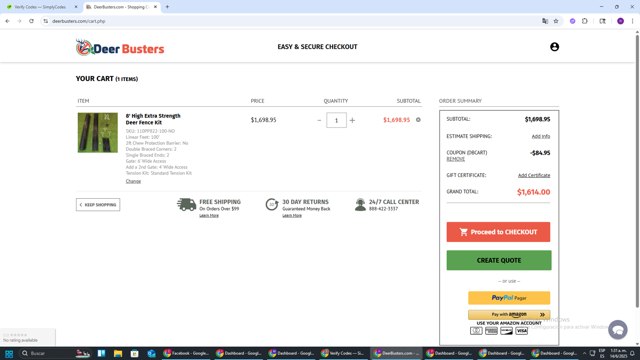This screenshot has height=360, width=640.
Task: Open Microsoft Store from the taskbar
Action: click(135, 353)
